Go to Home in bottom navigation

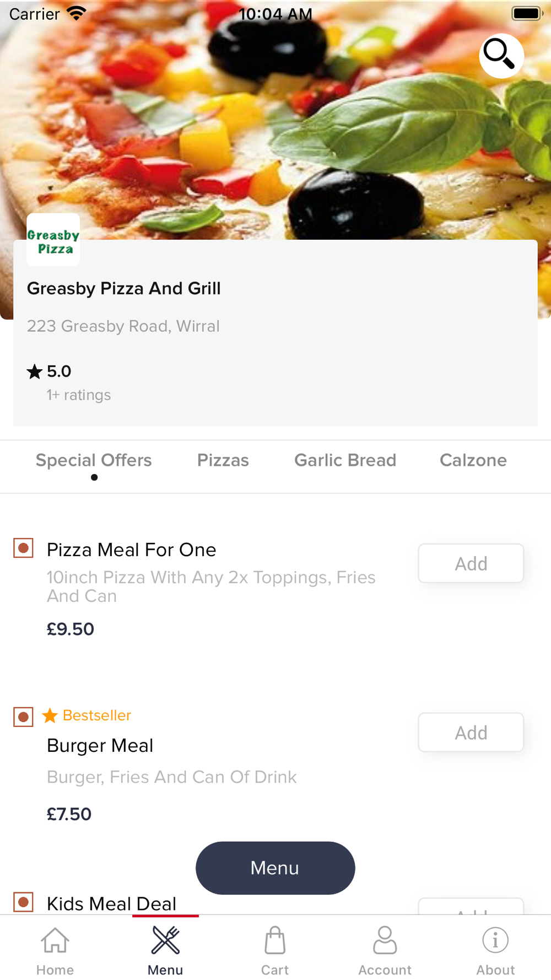coord(55,949)
